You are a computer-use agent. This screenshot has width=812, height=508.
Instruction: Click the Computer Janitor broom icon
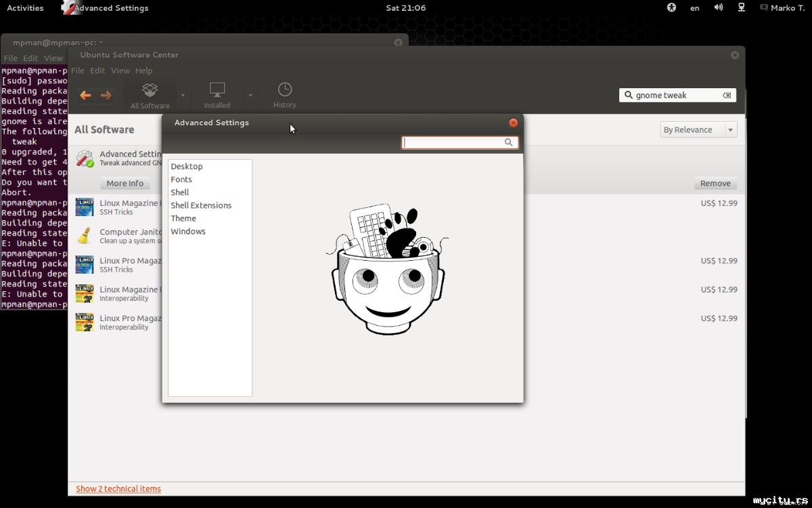[x=85, y=236]
